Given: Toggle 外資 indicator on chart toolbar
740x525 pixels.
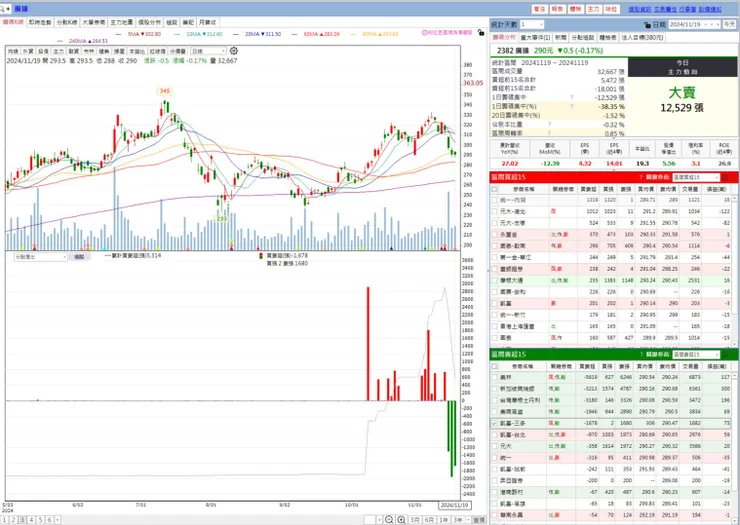Looking at the screenshot, I should point(28,51).
